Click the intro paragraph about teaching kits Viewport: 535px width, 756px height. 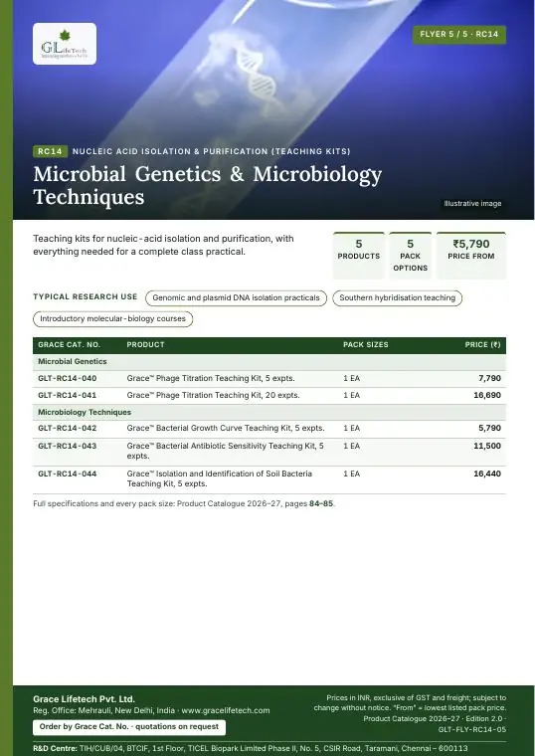point(163,245)
